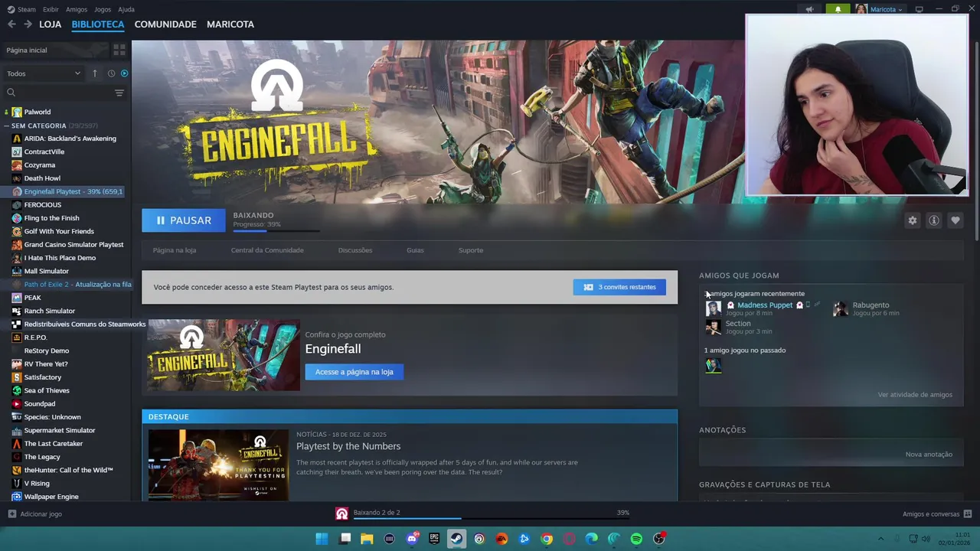This screenshot has width=980, height=551.
Task: Toggle sort order arrow in library filters
Action: tap(95, 73)
